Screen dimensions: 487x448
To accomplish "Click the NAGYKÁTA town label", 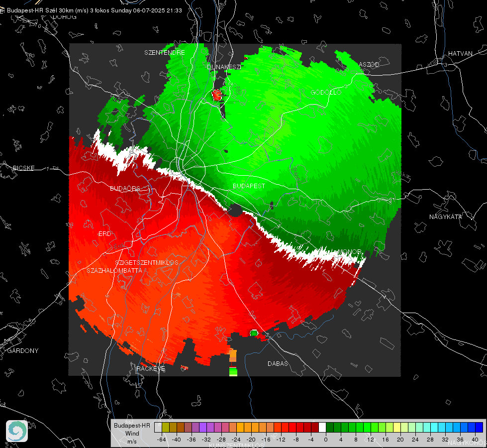I will (446, 217).
